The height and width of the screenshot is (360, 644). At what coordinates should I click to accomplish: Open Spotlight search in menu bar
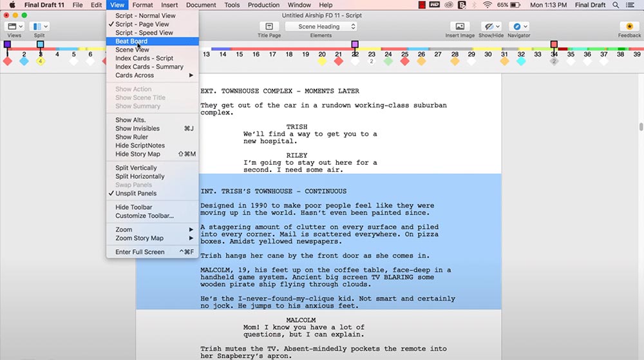coord(616,5)
